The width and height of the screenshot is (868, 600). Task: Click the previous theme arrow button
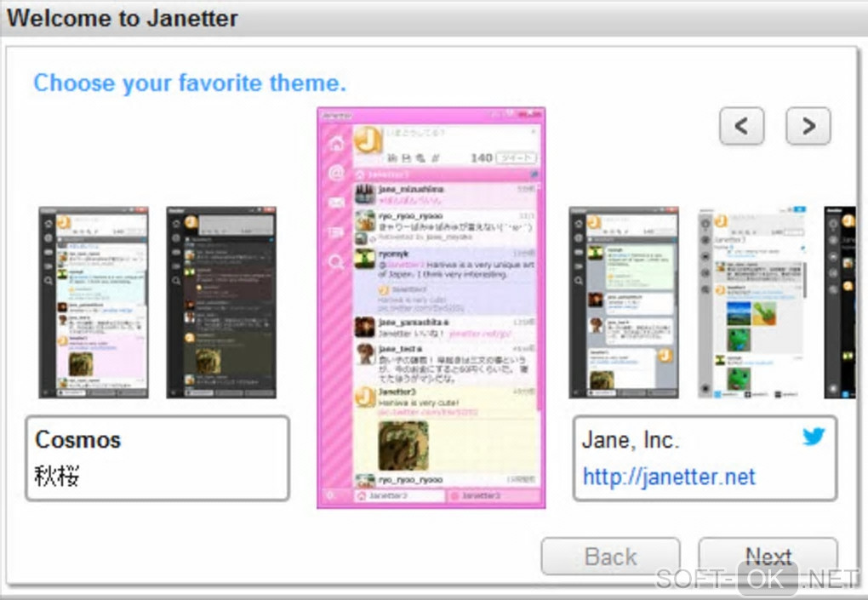[742, 126]
